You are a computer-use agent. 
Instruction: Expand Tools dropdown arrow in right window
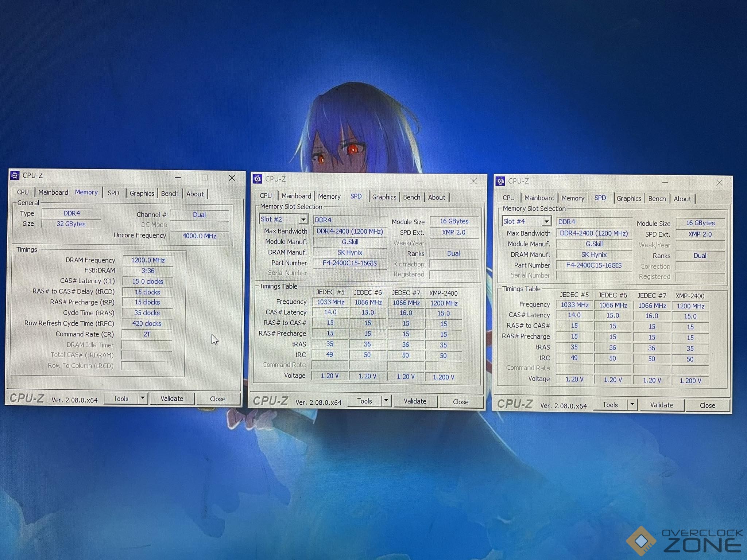(632, 404)
